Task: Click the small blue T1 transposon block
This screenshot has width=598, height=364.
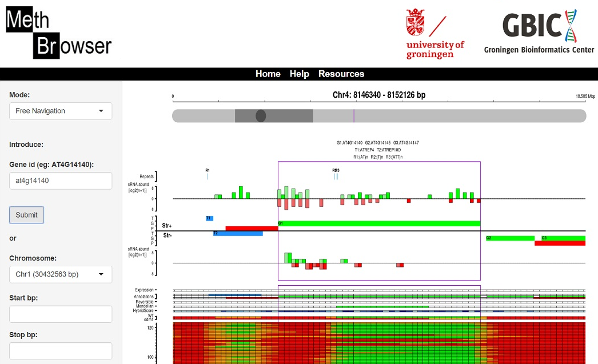Action: (209, 218)
